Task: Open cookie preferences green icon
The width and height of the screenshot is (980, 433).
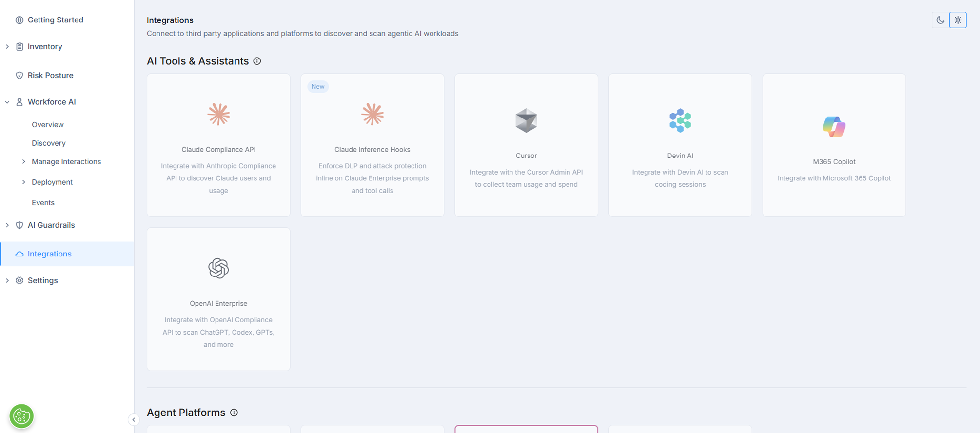Action: (21, 416)
